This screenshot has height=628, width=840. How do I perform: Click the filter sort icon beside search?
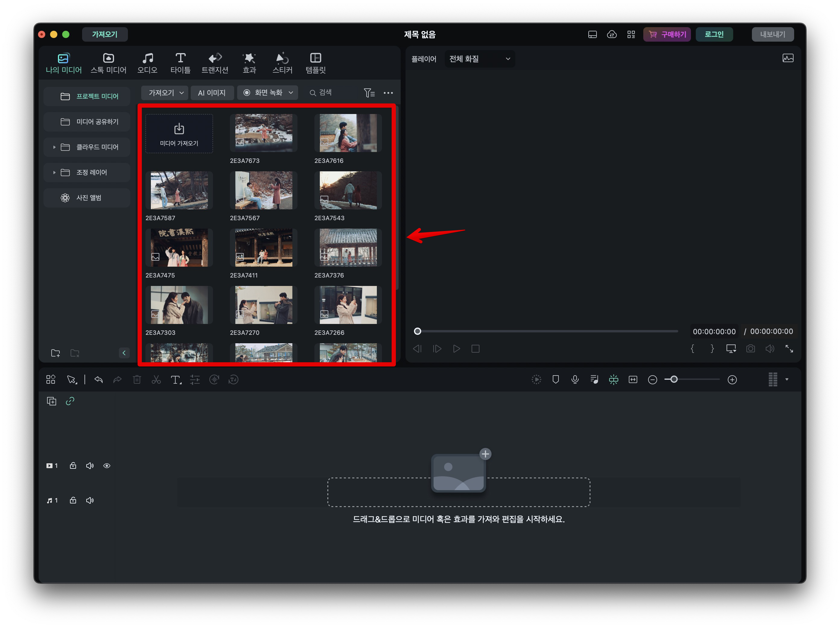click(x=369, y=93)
